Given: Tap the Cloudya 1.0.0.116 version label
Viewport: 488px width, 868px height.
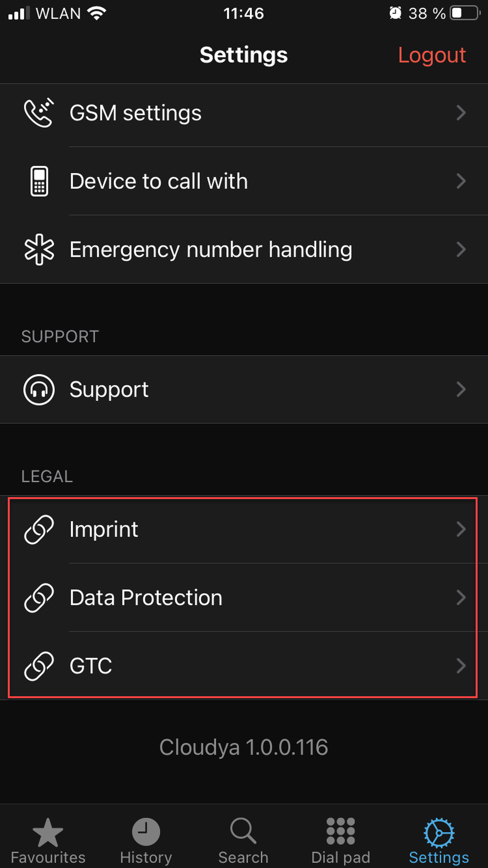Looking at the screenshot, I should click(243, 747).
